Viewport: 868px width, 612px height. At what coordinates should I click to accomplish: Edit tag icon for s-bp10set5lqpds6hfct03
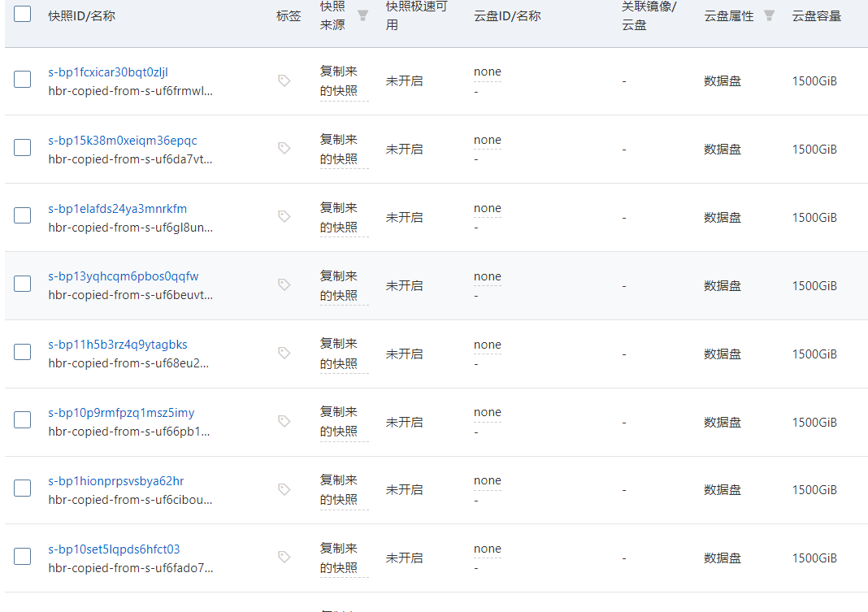284,557
